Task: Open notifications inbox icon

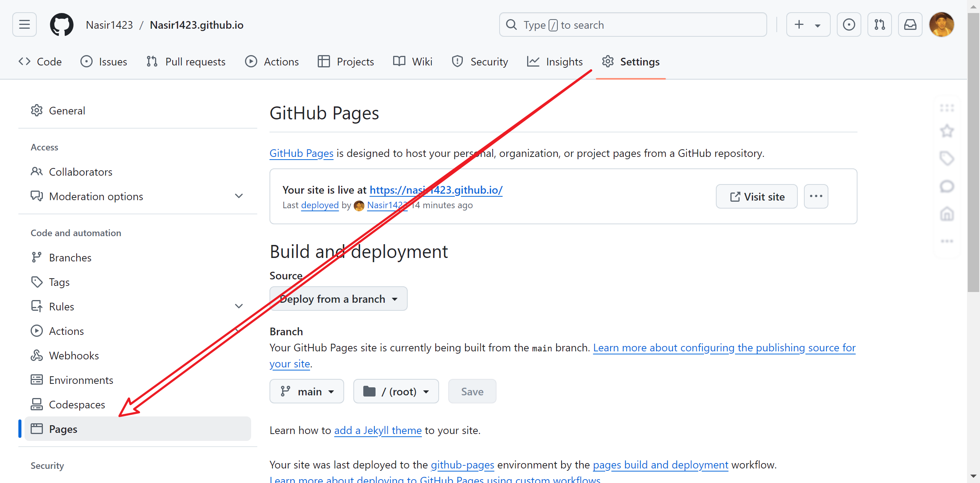Action: (910, 25)
